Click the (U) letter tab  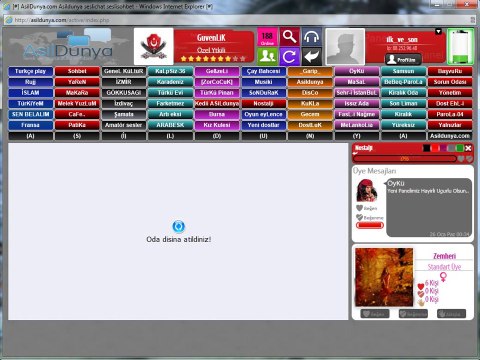(x=264, y=136)
